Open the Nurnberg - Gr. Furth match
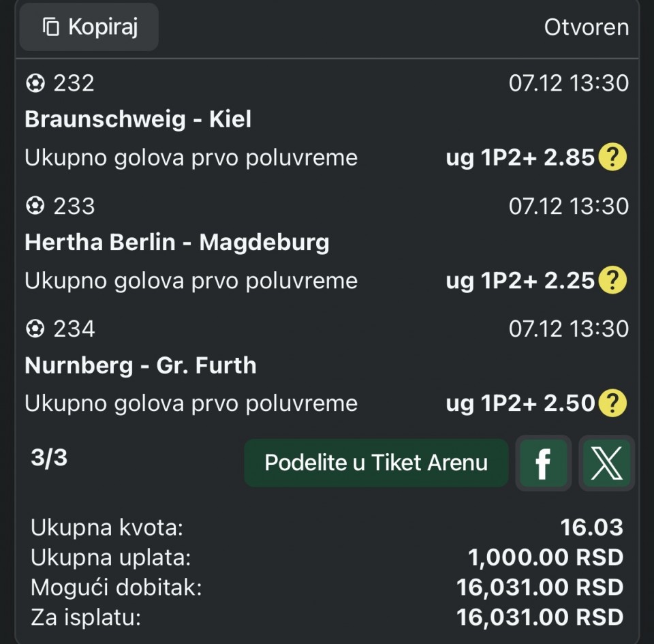 (140, 365)
